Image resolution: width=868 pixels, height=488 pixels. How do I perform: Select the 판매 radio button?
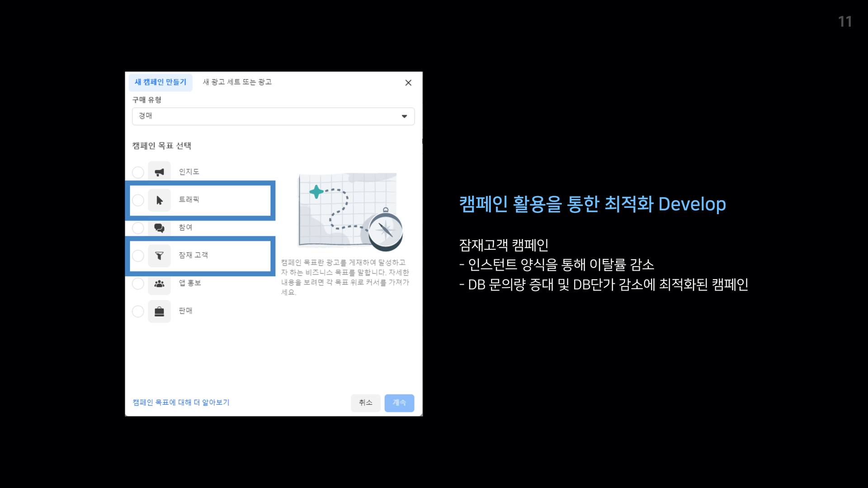tap(138, 311)
